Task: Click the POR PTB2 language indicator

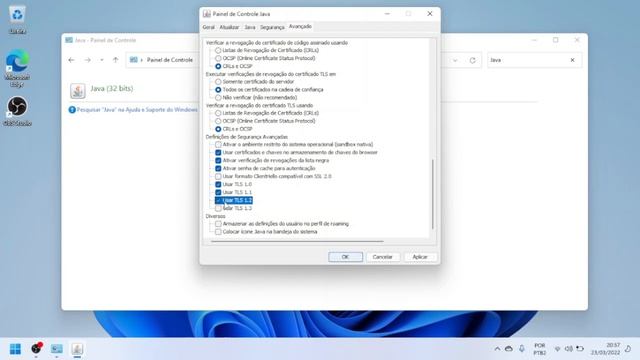Action: [540, 349]
